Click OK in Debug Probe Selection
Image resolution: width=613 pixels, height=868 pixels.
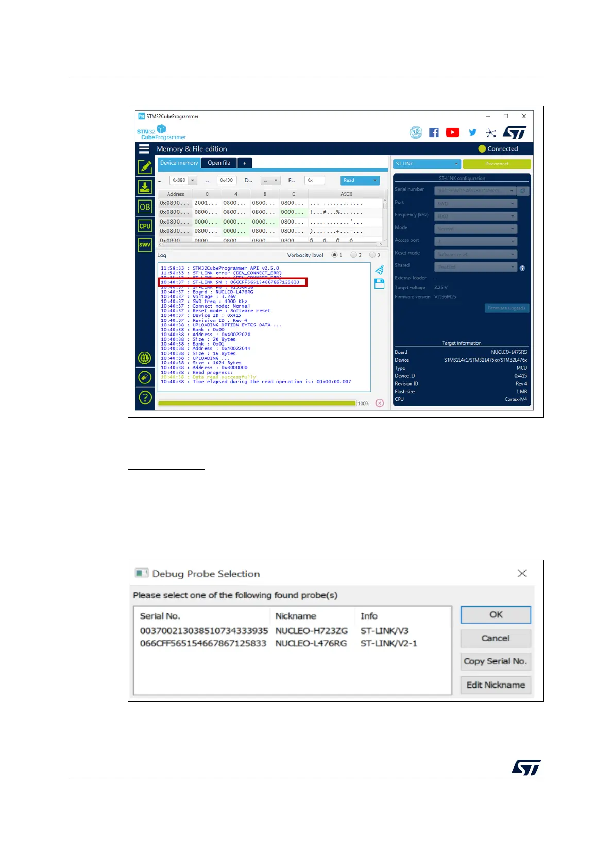pos(496,614)
